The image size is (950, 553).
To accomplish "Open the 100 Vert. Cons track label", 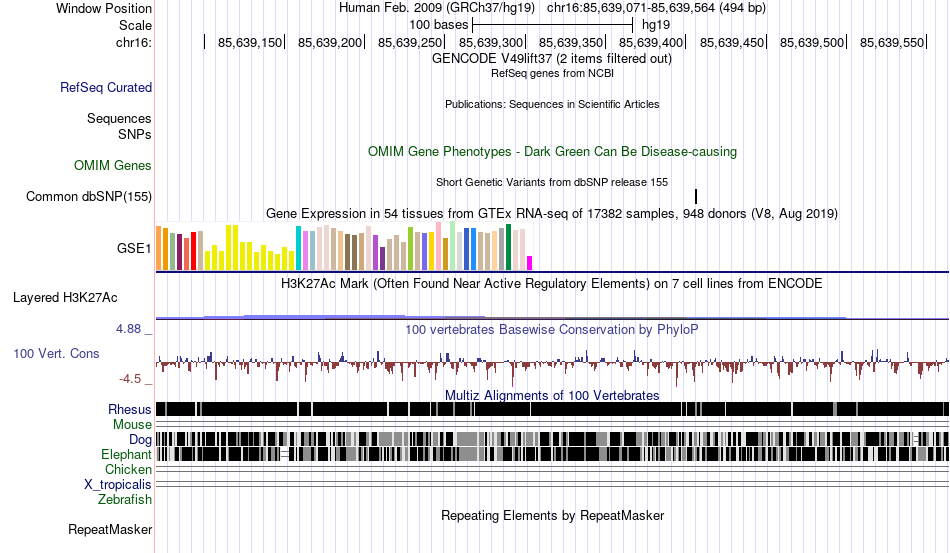I will pyautogui.click(x=56, y=353).
